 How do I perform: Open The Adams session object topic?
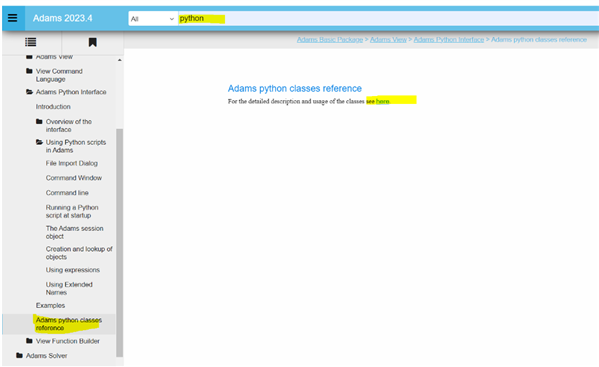tap(74, 232)
